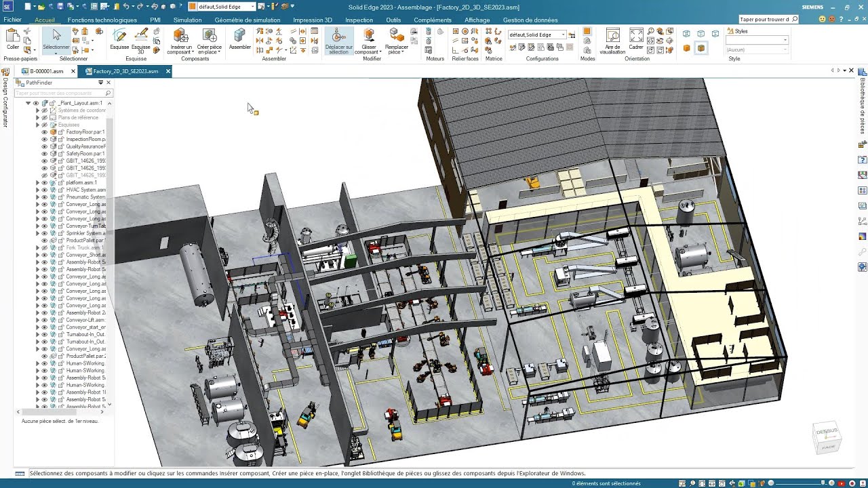Click the Taper pour trouver command search box
The width and height of the screenshot is (868, 488).
coord(769,20)
